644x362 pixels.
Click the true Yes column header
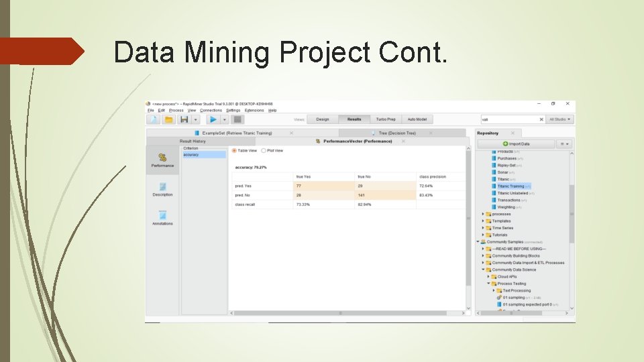coord(323,177)
